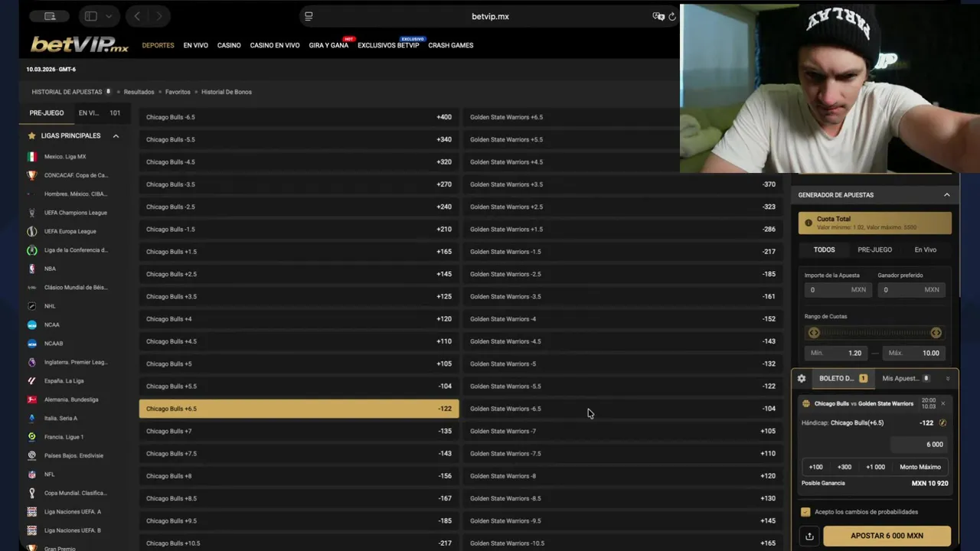Open bet slip settings gear icon

(802, 378)
